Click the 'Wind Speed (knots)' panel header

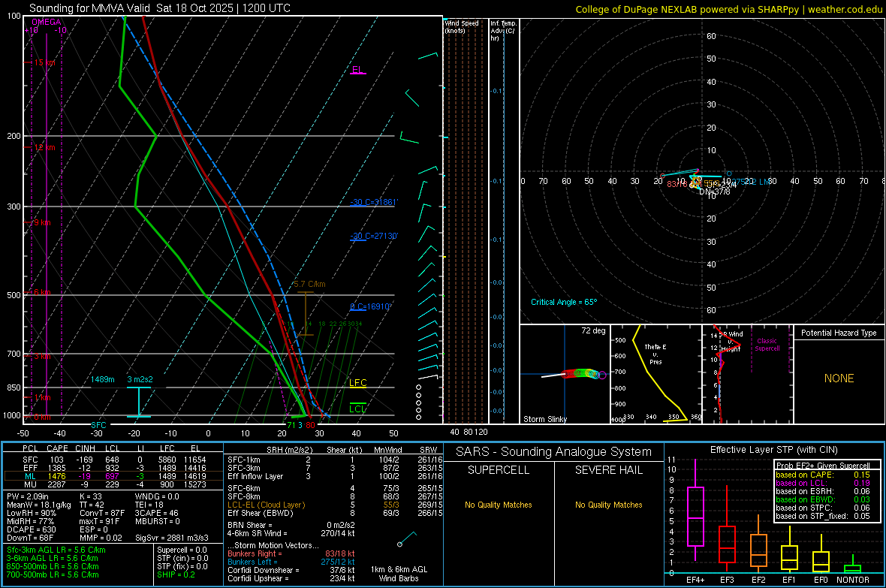[x=462, y=27]
